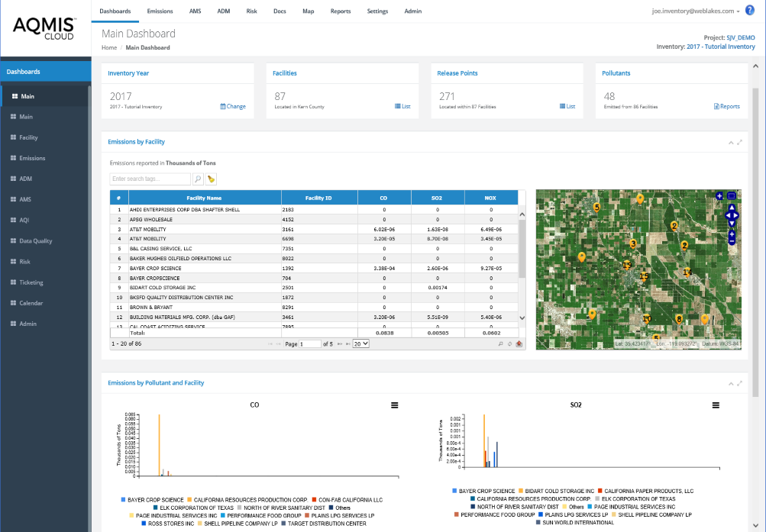Click the List link in Facilities card
The width and height of the screenshot is (766, 532).
pos(402,107)
